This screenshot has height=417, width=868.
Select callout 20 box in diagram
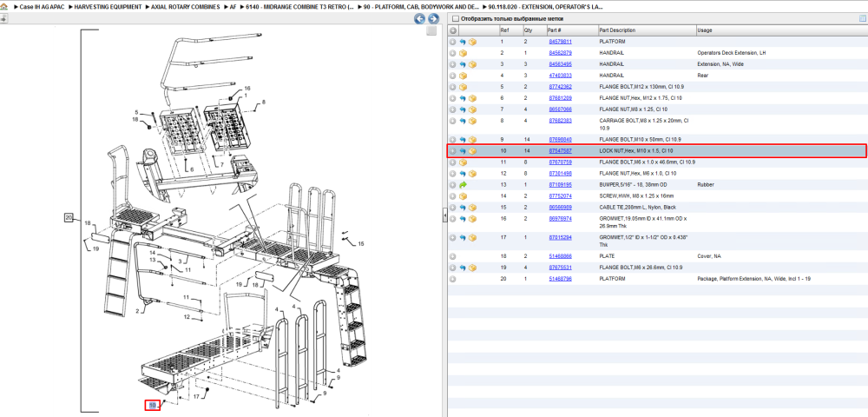pyautogui.click(x=69, y=218)
